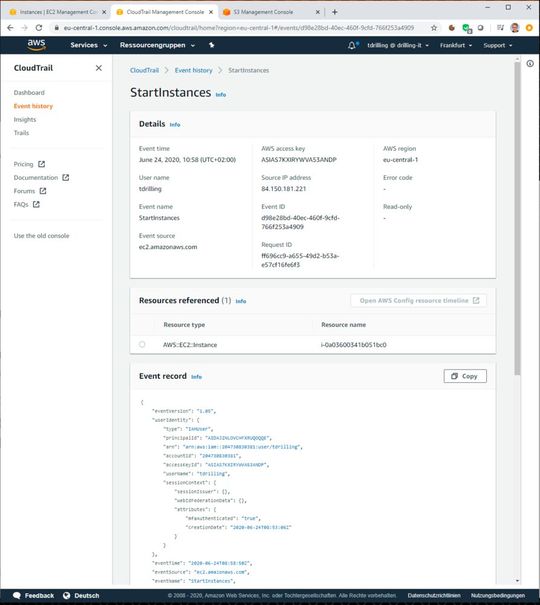Click the FAQs external link icon
540x605 pixels.
36,204
